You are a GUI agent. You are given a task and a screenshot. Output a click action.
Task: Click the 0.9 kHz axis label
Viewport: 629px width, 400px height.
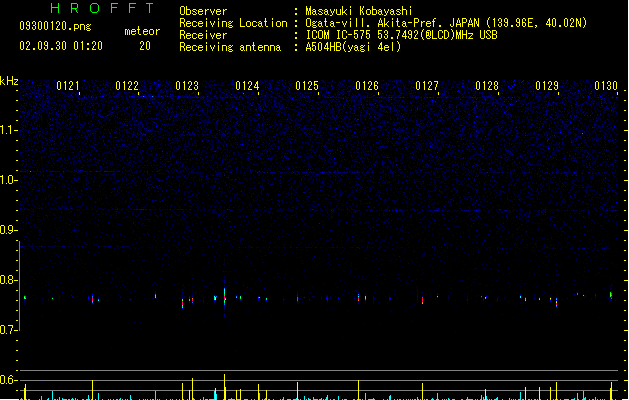click(x=8, y=230)
